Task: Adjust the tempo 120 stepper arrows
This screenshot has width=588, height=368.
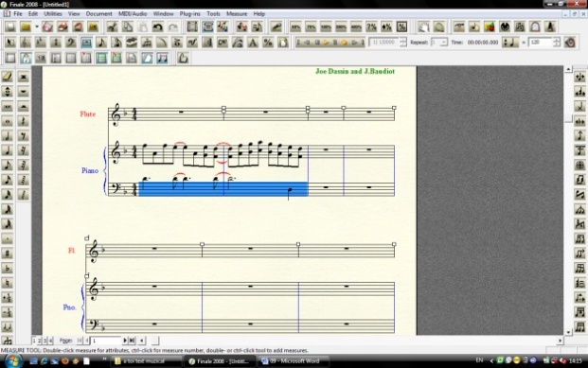Action: click(x=557, y=42)
